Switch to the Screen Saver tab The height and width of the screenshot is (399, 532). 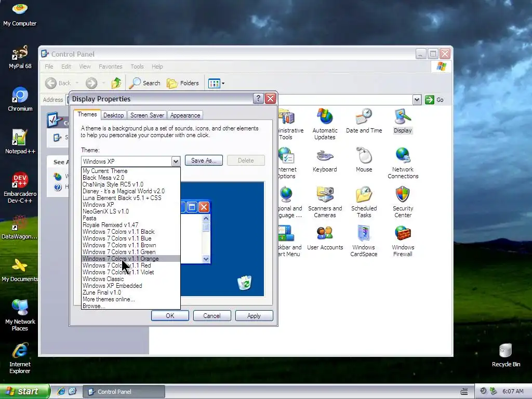147,115
